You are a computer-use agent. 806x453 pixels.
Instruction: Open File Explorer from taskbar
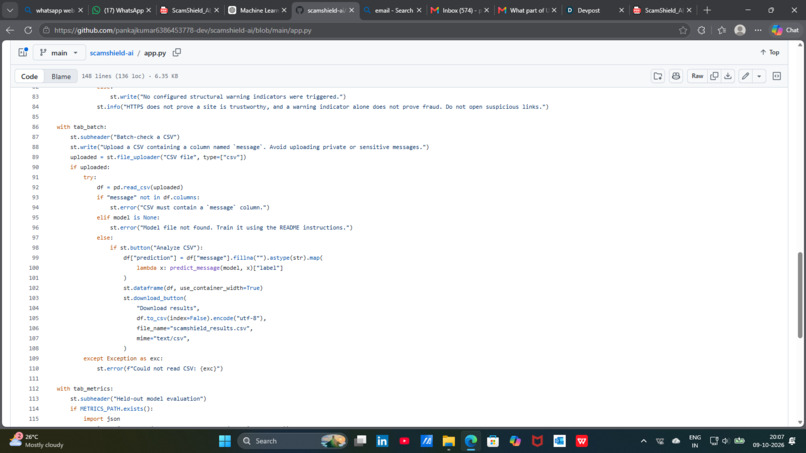point(449,441)
